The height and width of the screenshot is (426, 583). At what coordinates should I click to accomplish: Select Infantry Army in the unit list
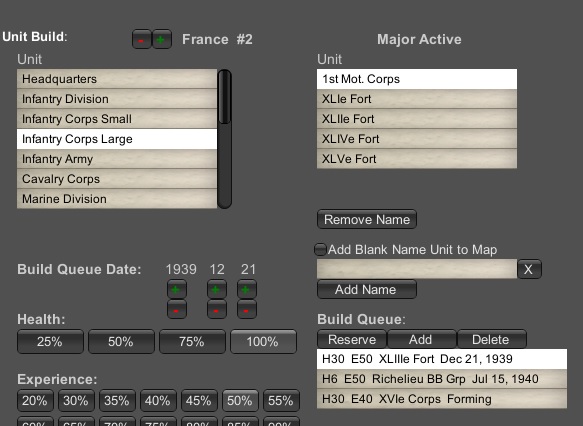[x=117, y=159]
